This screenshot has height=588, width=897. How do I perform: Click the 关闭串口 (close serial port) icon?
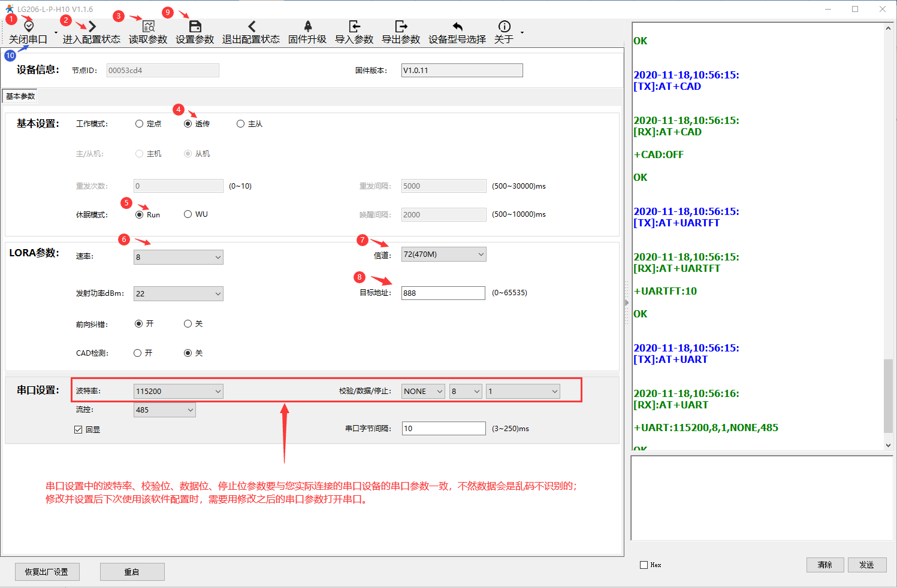coord(28,26)
